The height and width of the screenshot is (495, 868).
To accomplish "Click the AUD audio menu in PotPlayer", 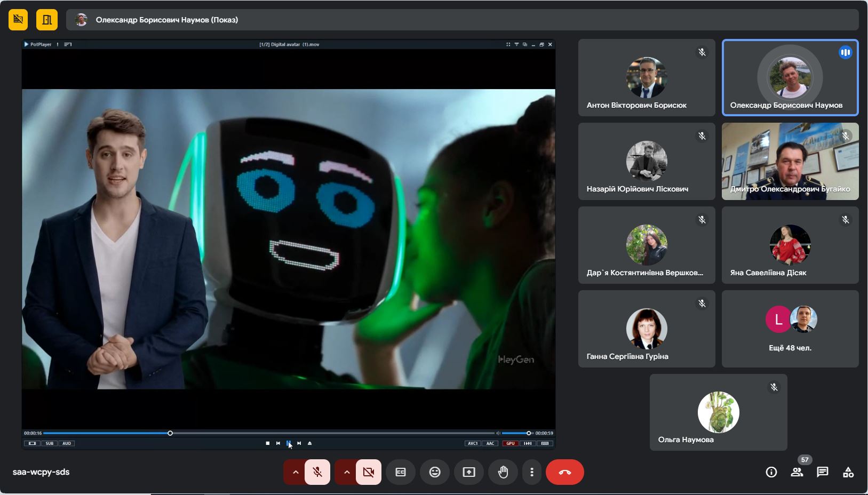I will tap(67, 443).
